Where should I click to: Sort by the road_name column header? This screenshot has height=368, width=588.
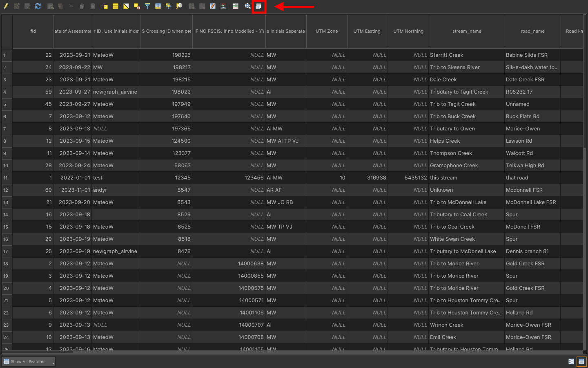(533, 31)
